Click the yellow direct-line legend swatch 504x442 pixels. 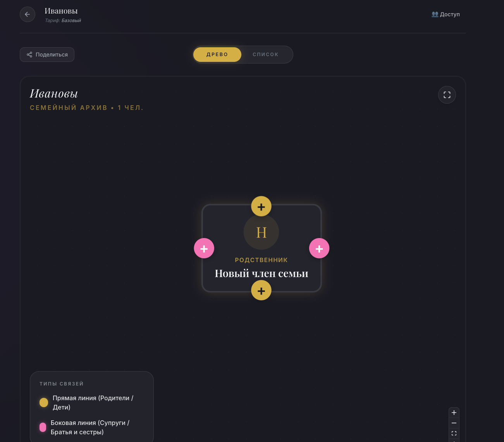44,403
